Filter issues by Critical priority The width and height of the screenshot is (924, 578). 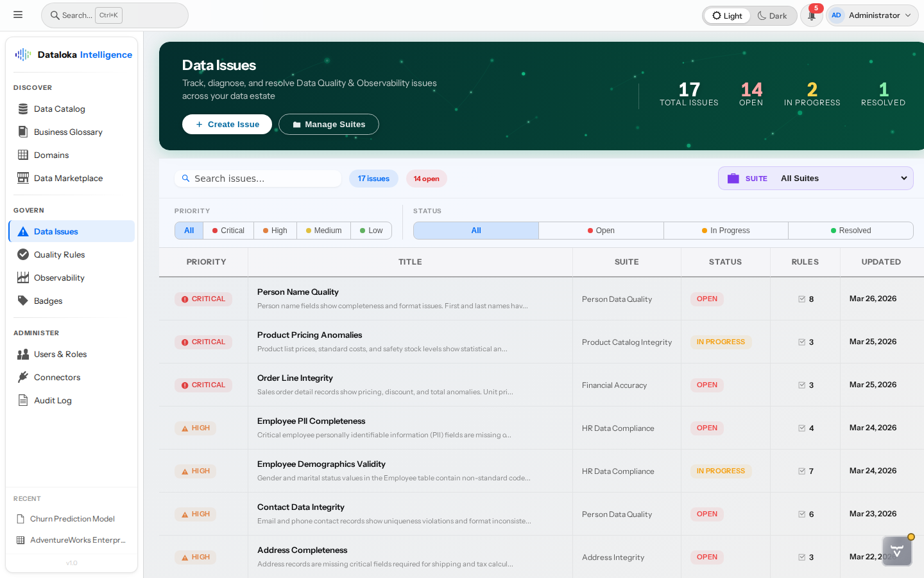pos(228,230)
